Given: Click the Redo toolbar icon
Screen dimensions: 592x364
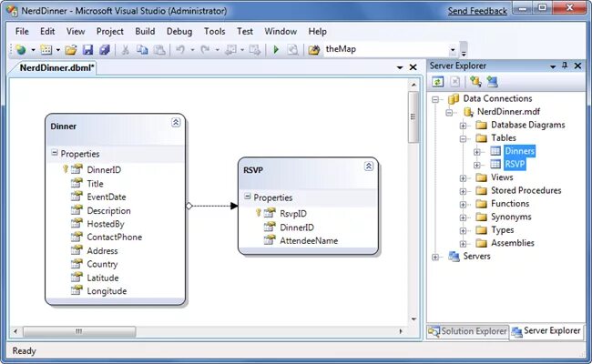Looking at the screenshot, I should click(205, 49).
